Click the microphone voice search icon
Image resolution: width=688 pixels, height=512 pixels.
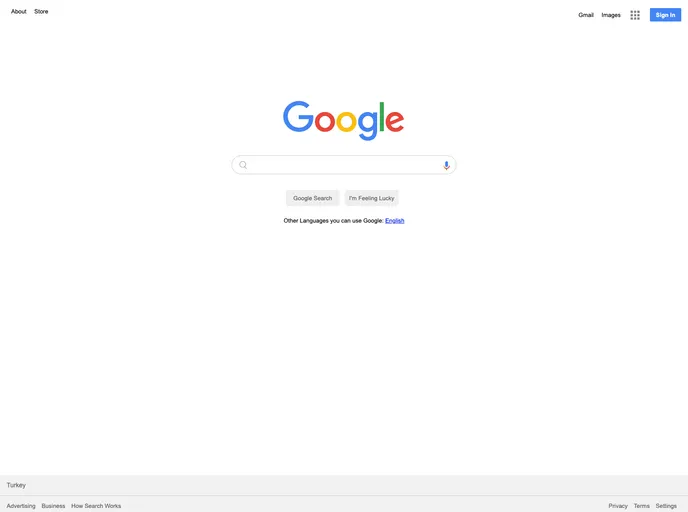pos(446,165)
